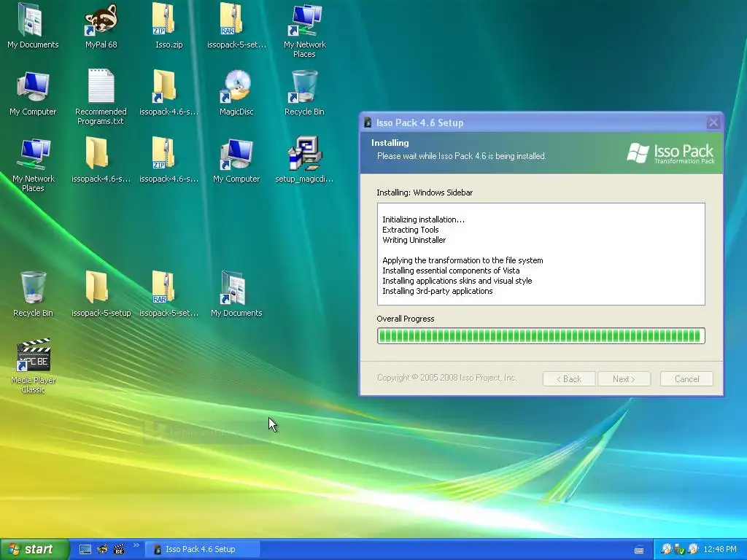This screenshot has height=560, width=747.
Task: Open the MagicDisc desktop shortcut
Action: click(236, 93)
